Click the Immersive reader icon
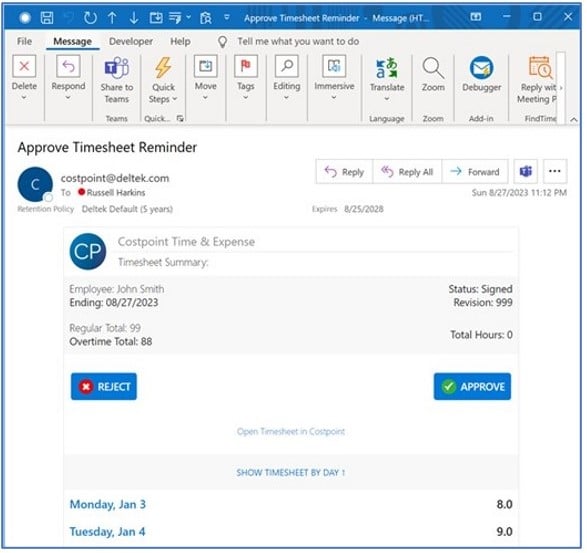This screenshot has width=587, height=553. click(x=334, y=66)
